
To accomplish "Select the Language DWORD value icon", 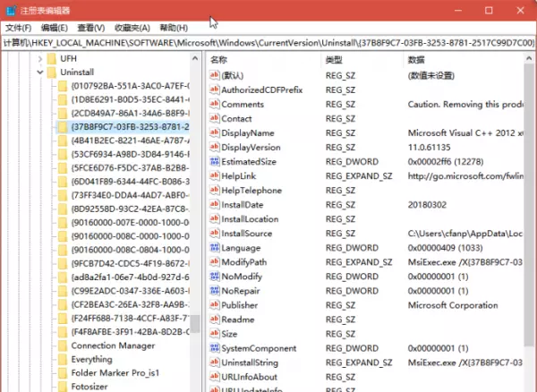I will tap(215, 248).
